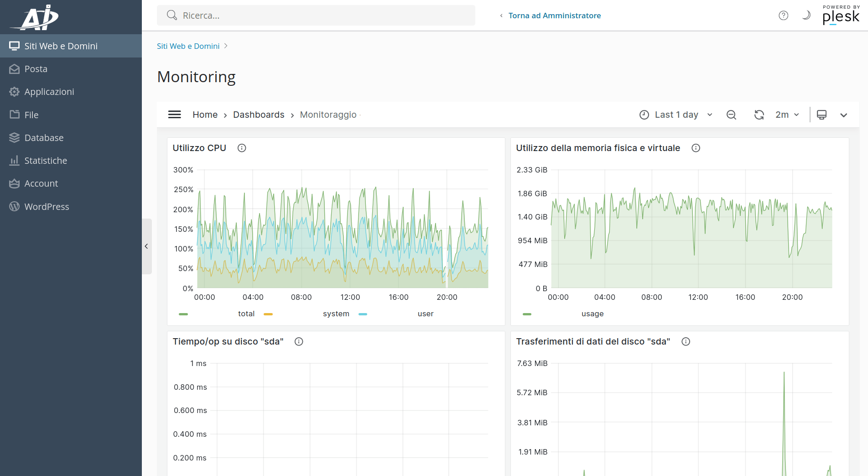Open the File sidebar section
Screen dimensions: 868x476
pos(71,115)
